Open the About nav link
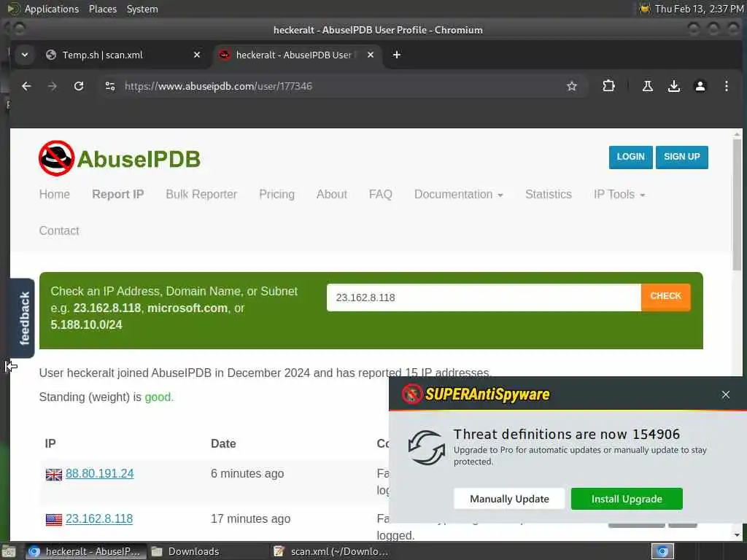Image resolution: width=747 pixels, height=560 pixels. tap(332, 194)
